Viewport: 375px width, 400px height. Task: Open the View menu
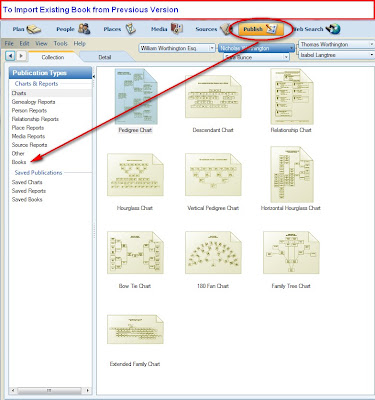pos(41,44)
